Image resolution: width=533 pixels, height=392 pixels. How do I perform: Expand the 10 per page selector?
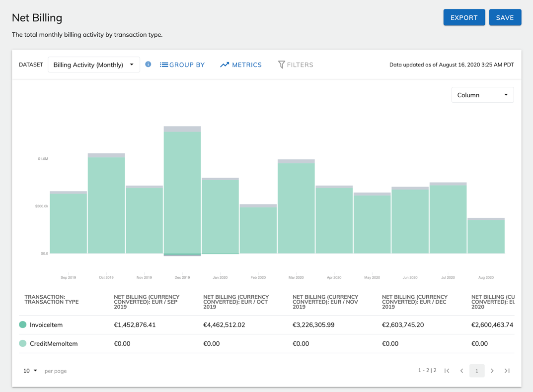(30, 371)
